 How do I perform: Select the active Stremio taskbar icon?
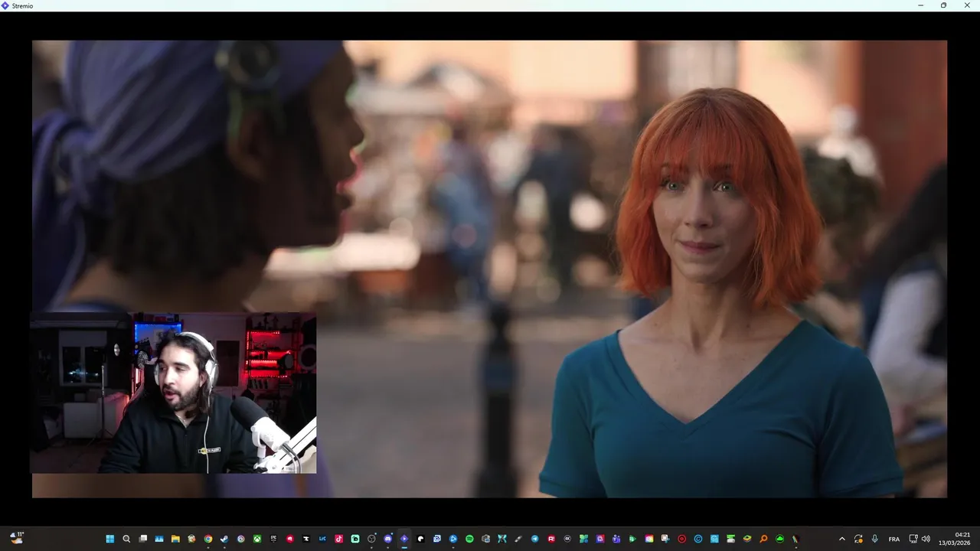404,539
